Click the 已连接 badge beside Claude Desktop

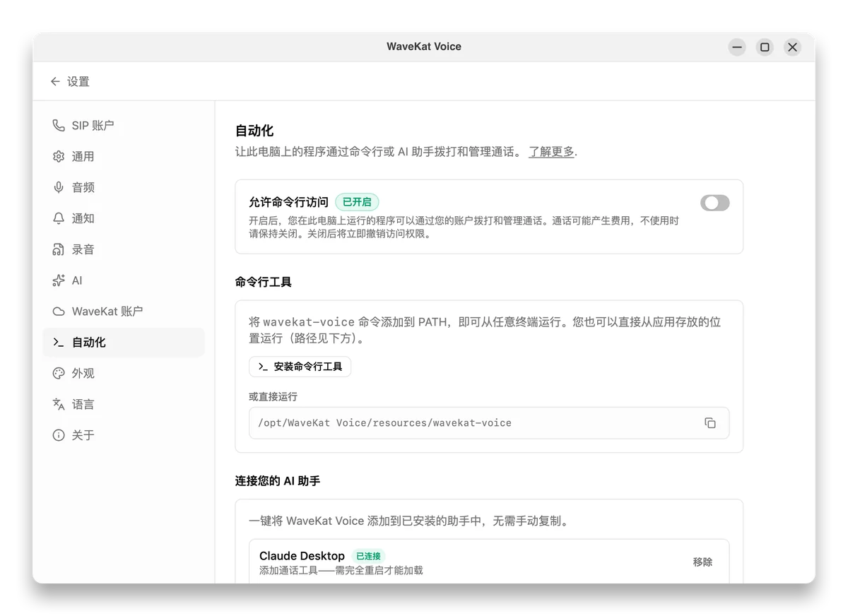click(x=368, y=556)
